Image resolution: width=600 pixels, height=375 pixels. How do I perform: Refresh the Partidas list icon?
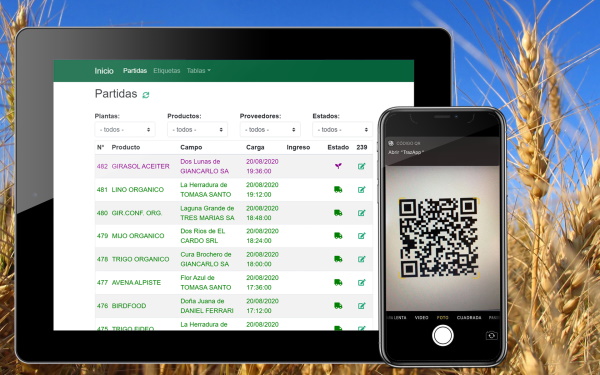146,95
